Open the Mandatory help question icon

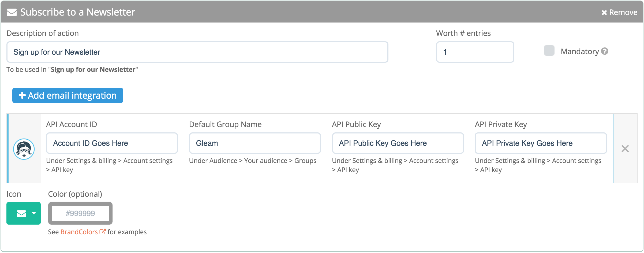[605, 51]
